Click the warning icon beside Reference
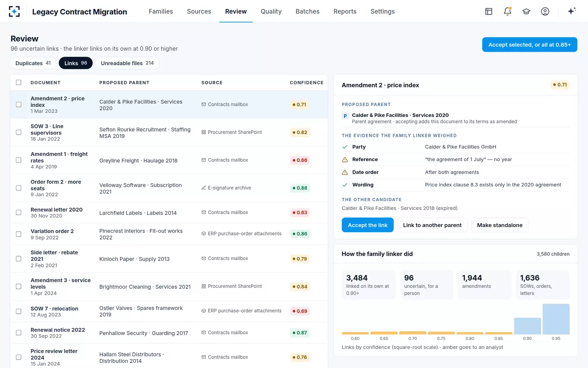Screen dimensions: 588x368 (345, 159)
